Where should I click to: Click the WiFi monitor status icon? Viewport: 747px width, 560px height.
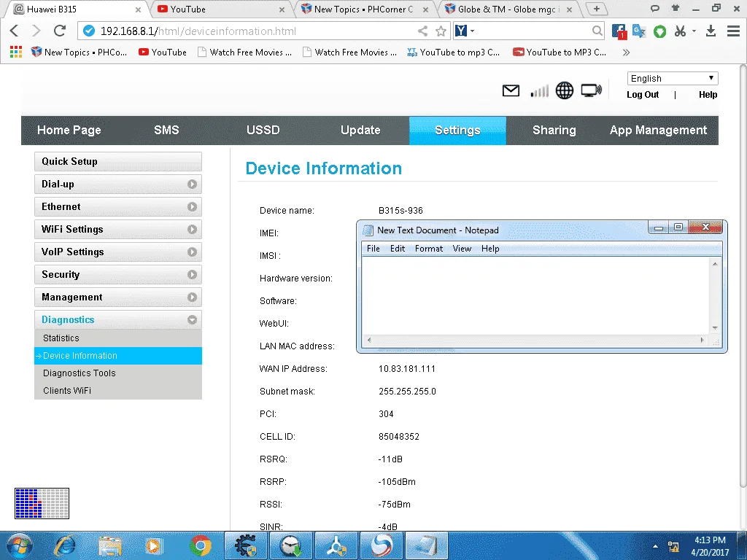click(591, 90)
